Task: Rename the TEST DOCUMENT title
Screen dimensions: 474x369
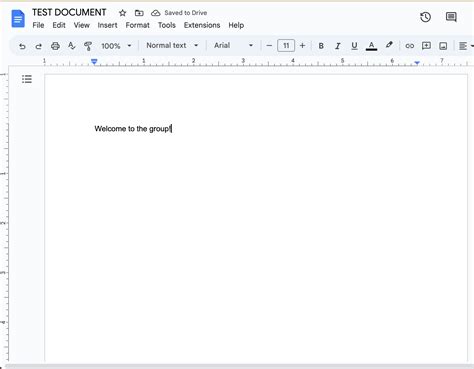Action: tap(69, 13)
